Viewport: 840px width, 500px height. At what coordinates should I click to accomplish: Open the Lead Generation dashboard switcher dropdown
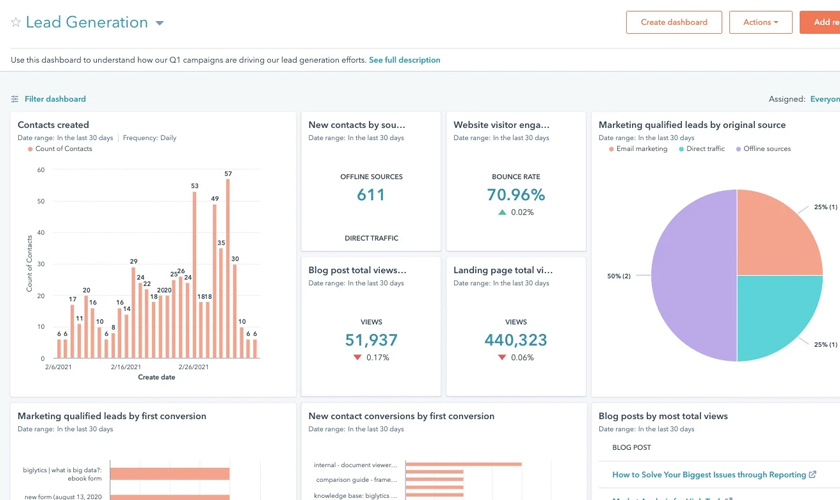(x=159, y=23)
